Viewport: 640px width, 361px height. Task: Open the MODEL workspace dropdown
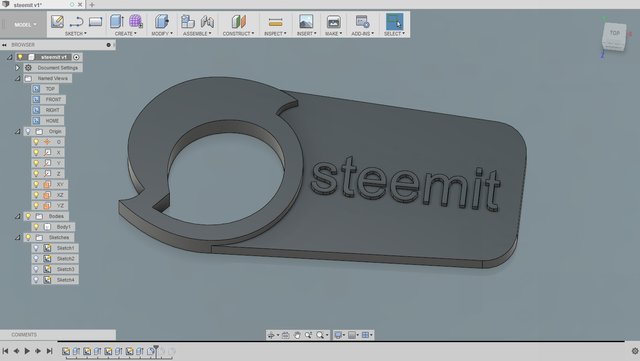25,25
